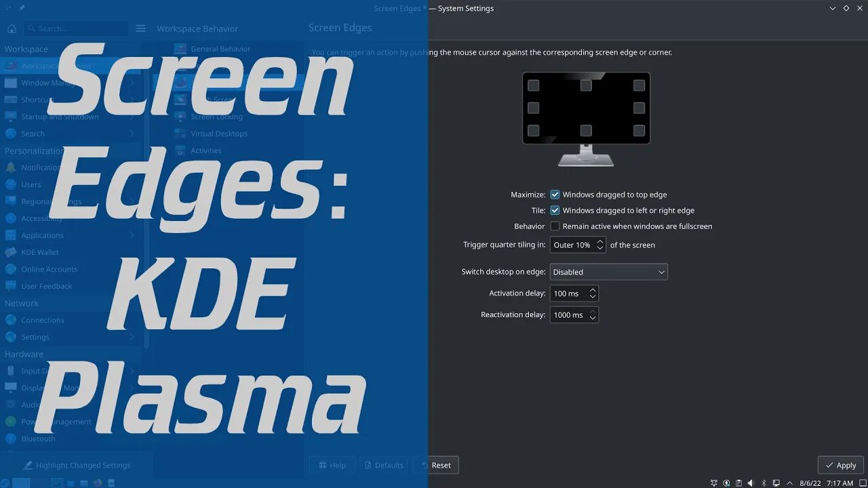Image resolution: width=868 pixels, height=488 pixels.
Task: Toggle Maximize windows dragged to top edge
Action: pyautogui.click(x=555, y=195)
